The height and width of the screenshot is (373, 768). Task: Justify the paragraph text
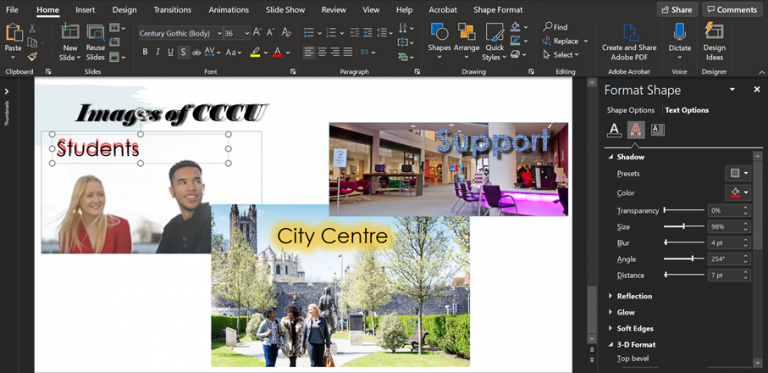[348, 51]
